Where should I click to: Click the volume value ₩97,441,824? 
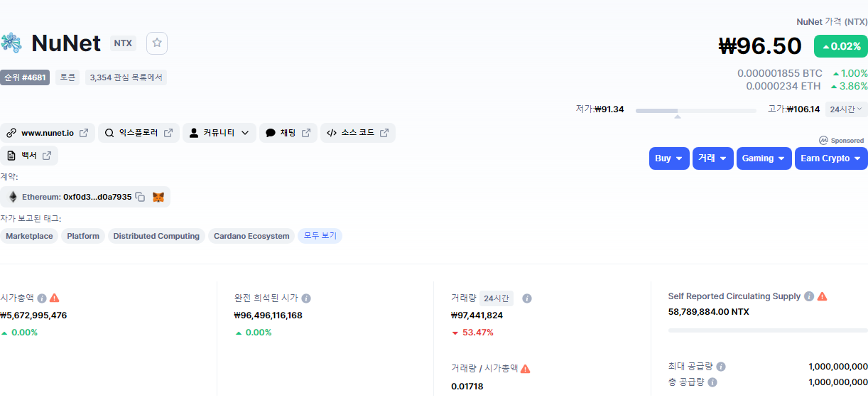coord(477,315)
